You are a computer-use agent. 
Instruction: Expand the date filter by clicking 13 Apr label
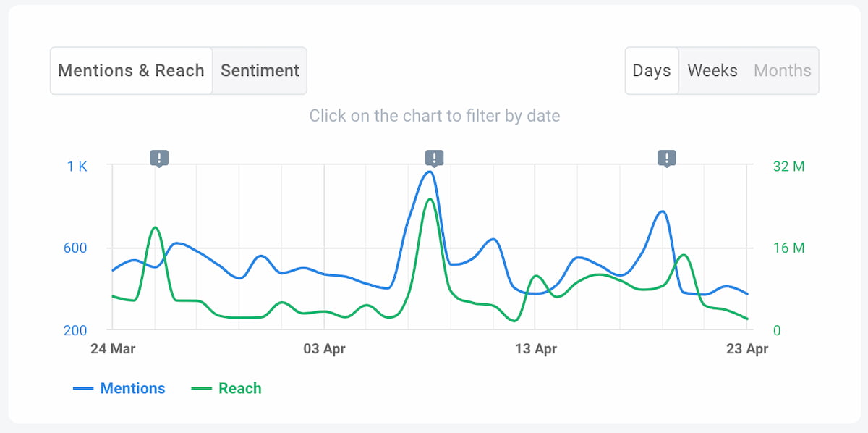pos(536,348)
